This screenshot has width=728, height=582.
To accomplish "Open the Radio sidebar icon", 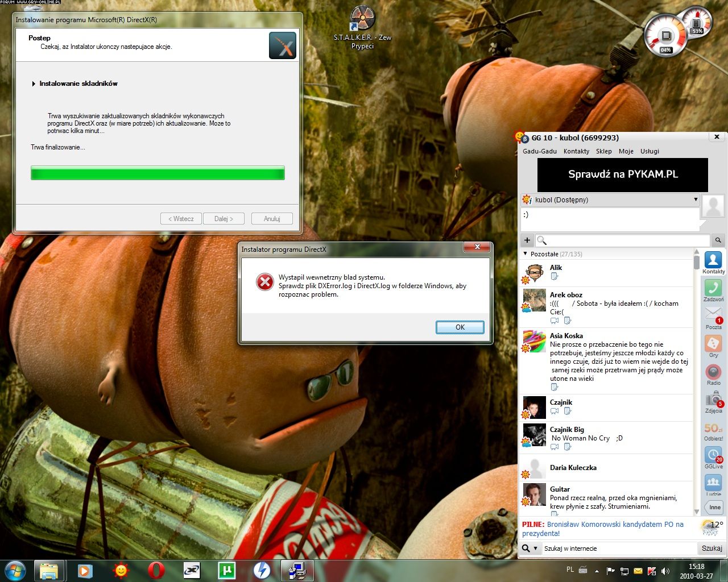I will 713,374.
